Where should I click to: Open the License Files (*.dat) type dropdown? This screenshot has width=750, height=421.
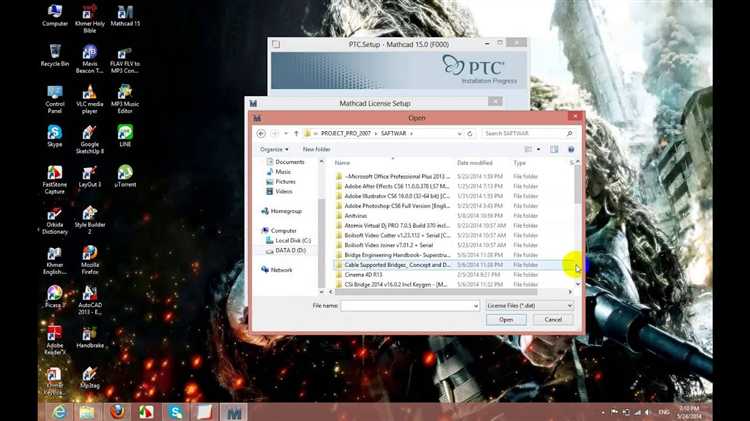529,306
